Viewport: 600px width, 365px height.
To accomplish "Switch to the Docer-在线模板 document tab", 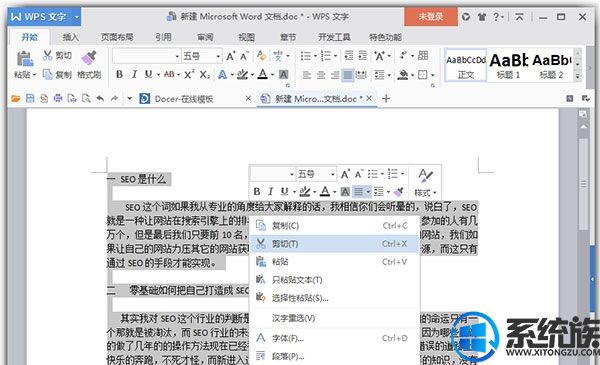I will click(x=184, y=99).
